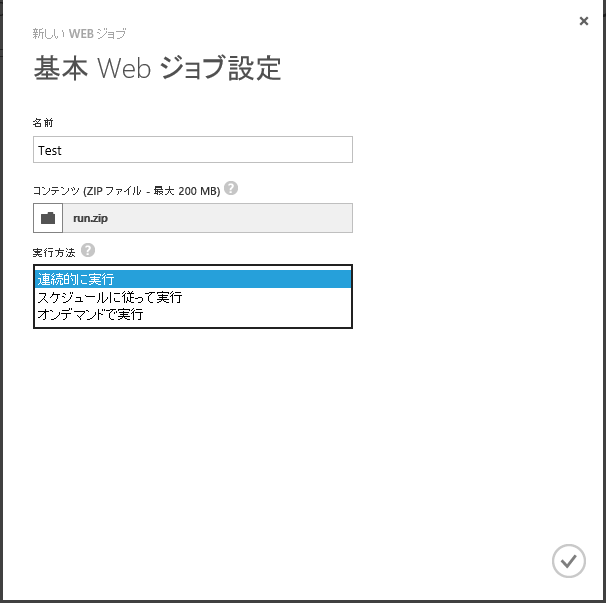Click the name input field containing Test
This screenshot has width=606, height=603.
tap(192, 150)
